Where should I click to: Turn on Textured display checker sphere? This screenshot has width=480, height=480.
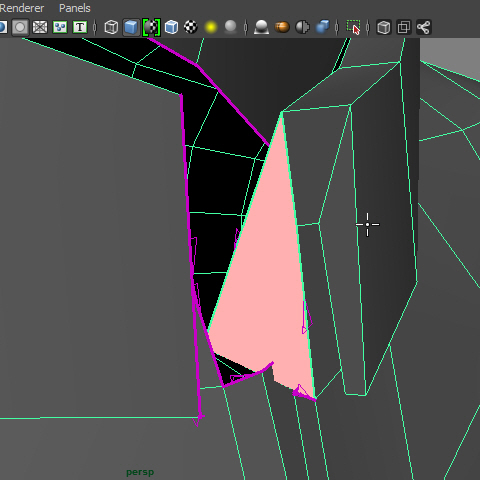click(x=191, y=27)
